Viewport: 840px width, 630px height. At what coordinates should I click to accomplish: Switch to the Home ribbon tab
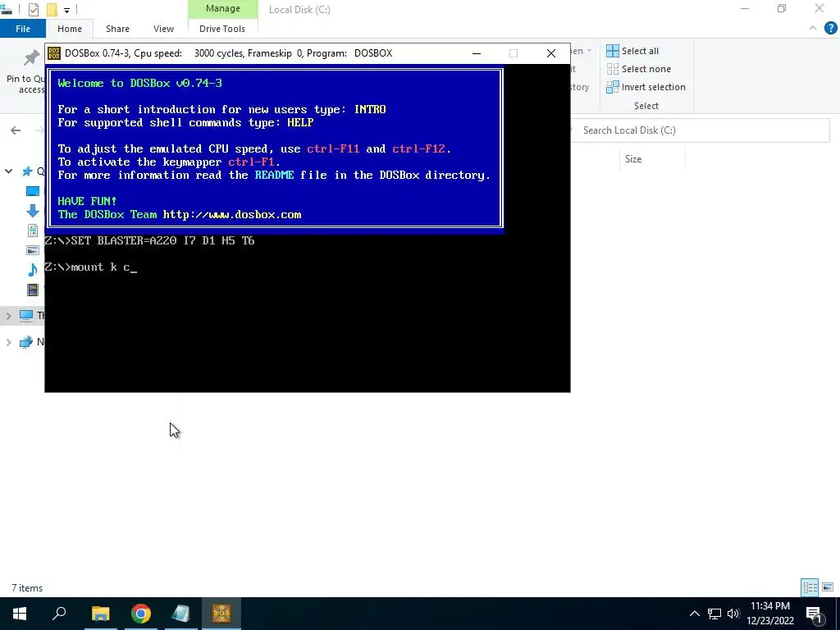click(70, 29)
